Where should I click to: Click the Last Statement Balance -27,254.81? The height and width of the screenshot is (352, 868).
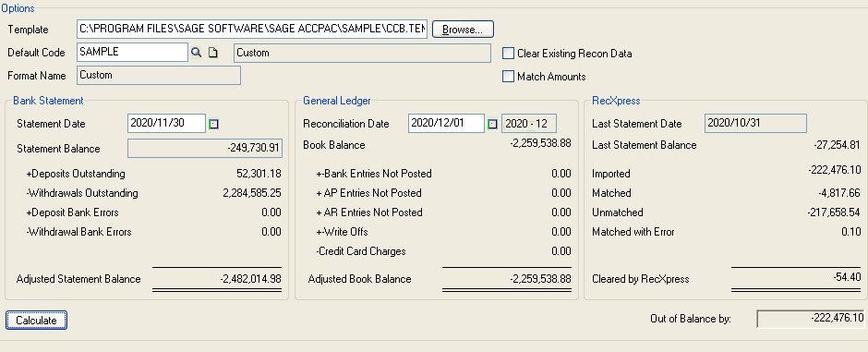tap(838, 145)
